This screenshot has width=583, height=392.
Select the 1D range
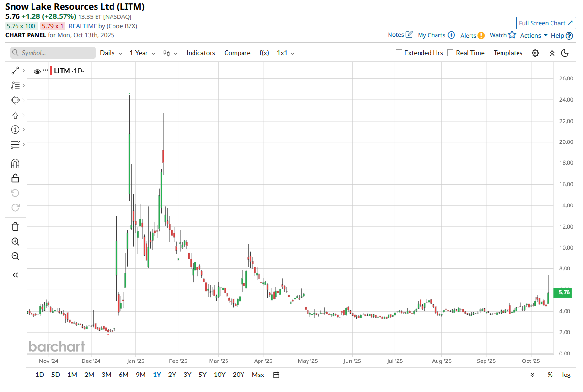click(40, 375)
